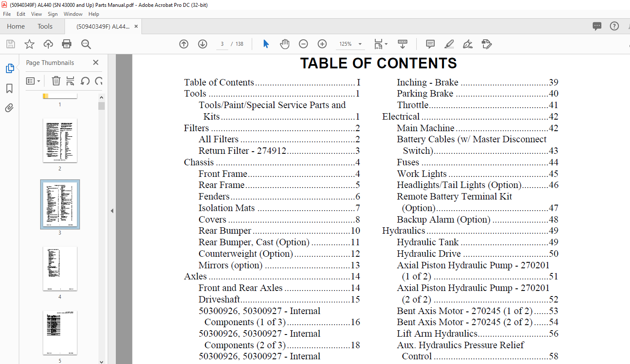
Task: Open the fit page options tool
Action: click(x=380, y=44)
